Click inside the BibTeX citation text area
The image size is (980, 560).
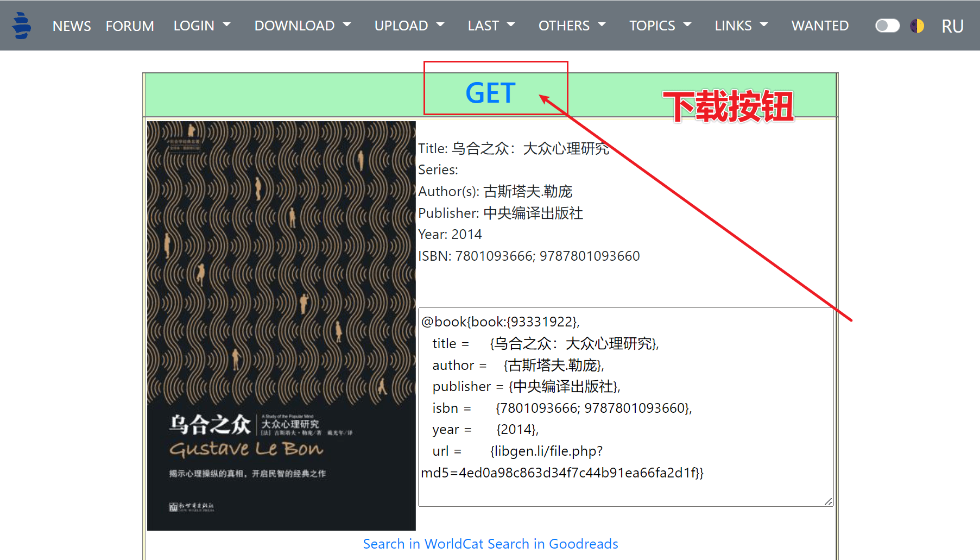[x=625, y=407]
